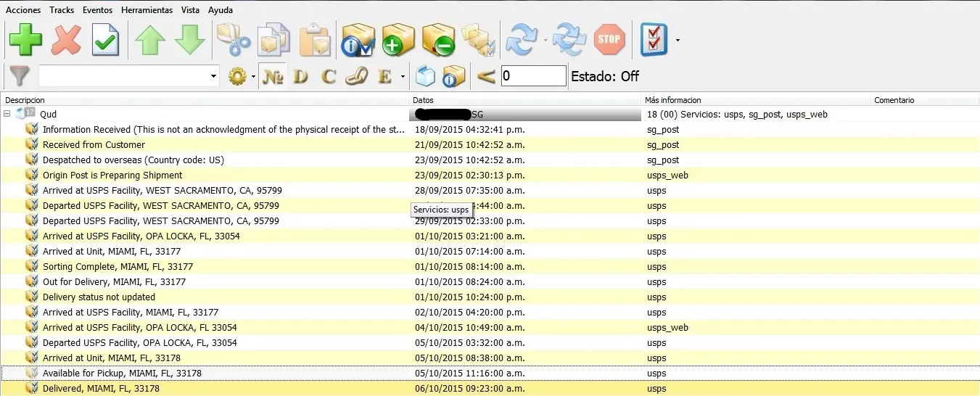Select Out for Delivery, MIAMI row

click(490, 281)
